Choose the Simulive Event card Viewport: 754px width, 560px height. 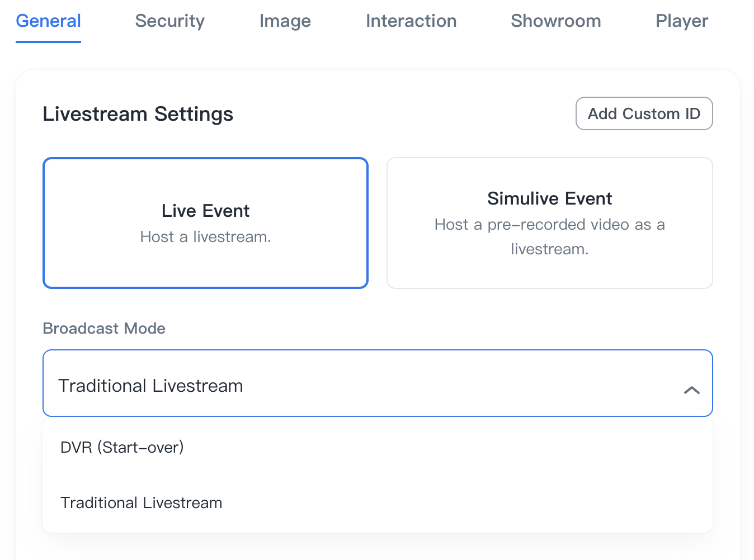click(549, 274)
